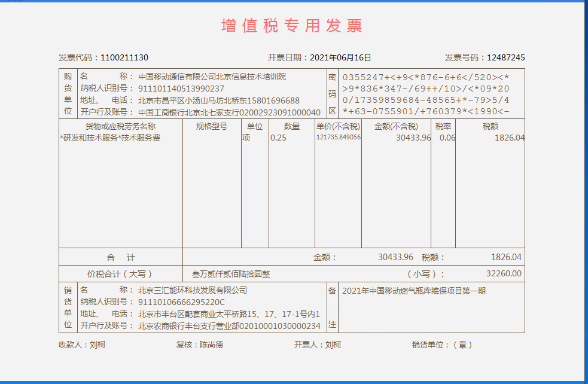Screen dimensions: 588x384
Task: Click the reviewer name 陈尚德
Action: coord(211,345)
